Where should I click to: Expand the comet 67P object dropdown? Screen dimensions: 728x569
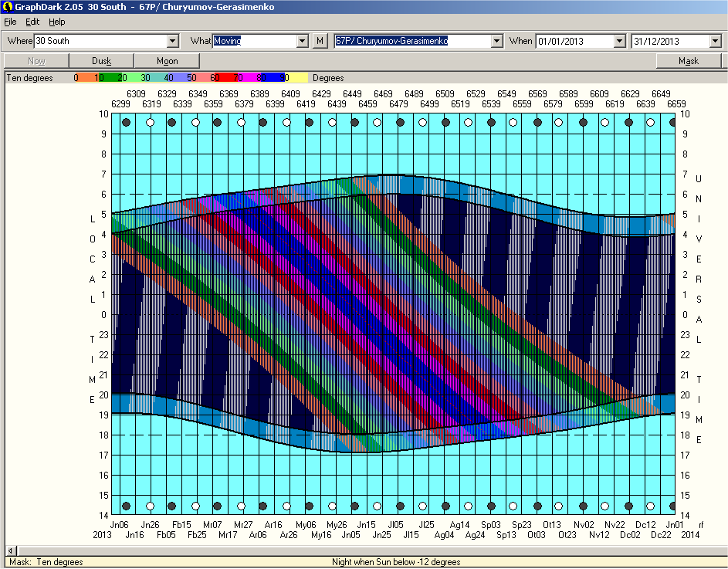click(x=496, y=41)
